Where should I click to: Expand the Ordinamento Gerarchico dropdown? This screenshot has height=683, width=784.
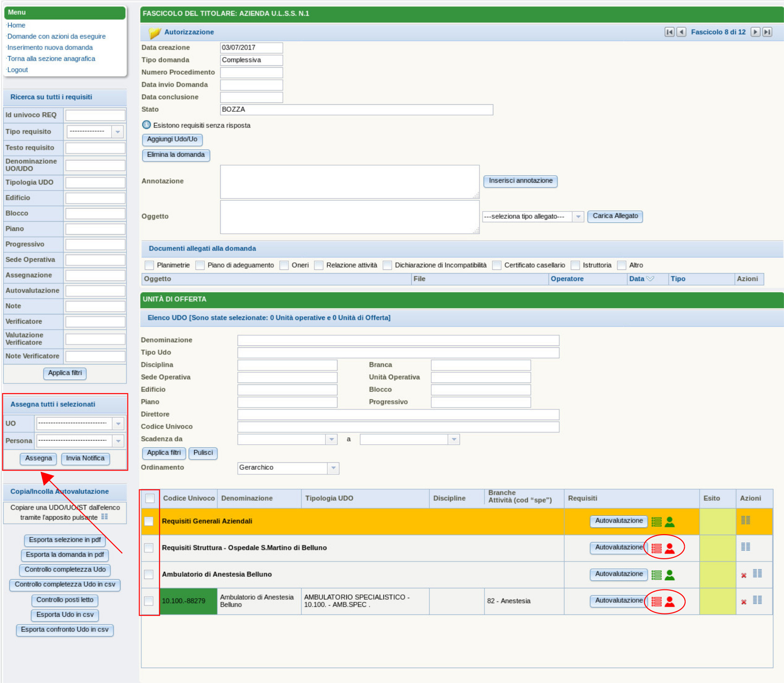333,468
